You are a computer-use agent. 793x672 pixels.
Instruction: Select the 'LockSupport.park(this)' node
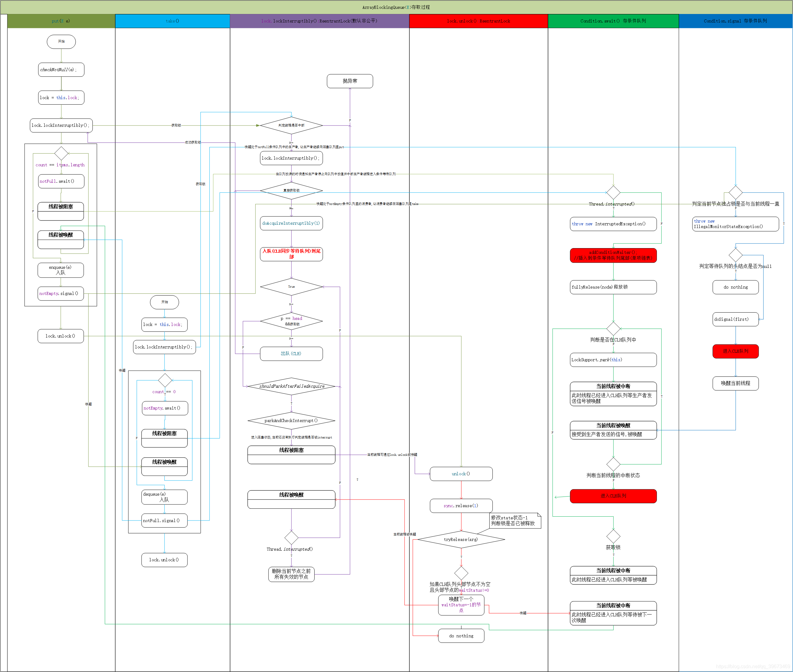click(x=613, y=360)
